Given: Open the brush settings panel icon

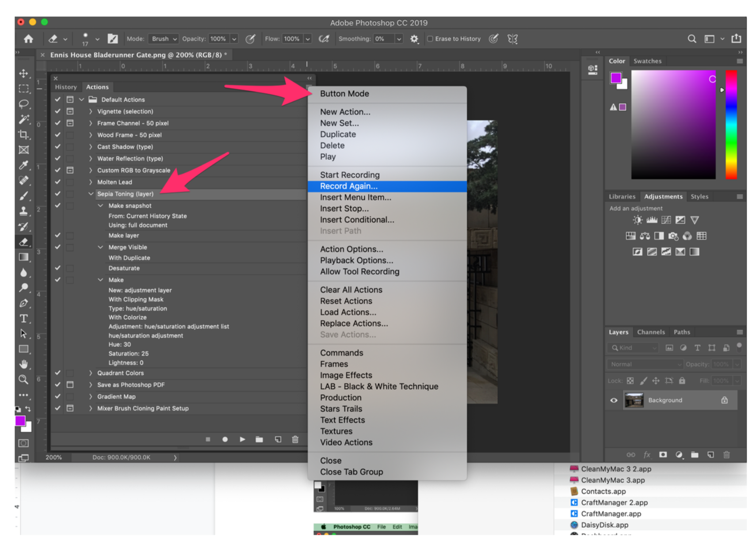Looking at the screenshot, I should pyautogui.click(x=113, y=39).
